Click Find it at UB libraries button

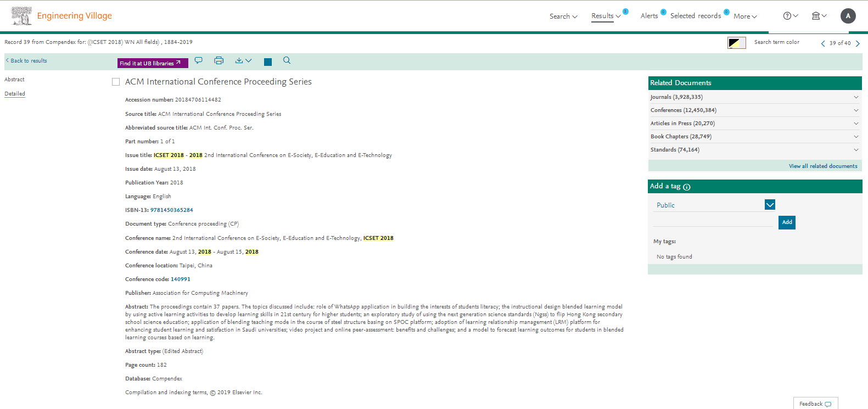pyautogui.click(x=153, y=63)
